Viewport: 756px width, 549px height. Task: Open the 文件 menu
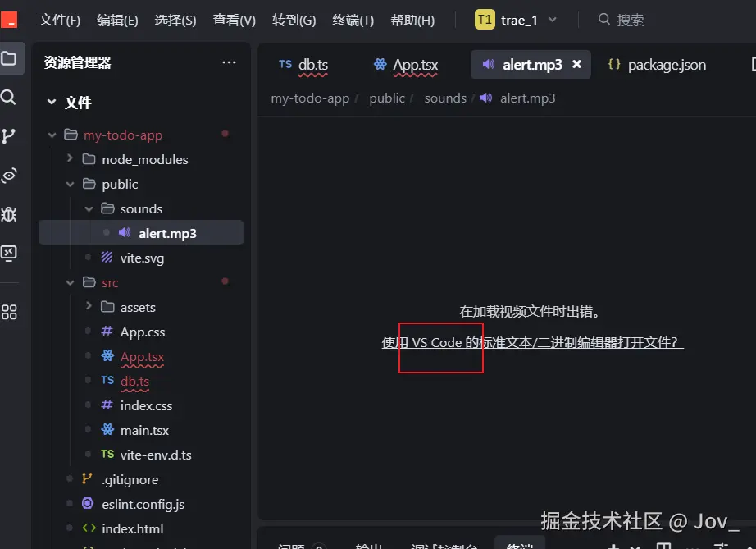(59, 20)
